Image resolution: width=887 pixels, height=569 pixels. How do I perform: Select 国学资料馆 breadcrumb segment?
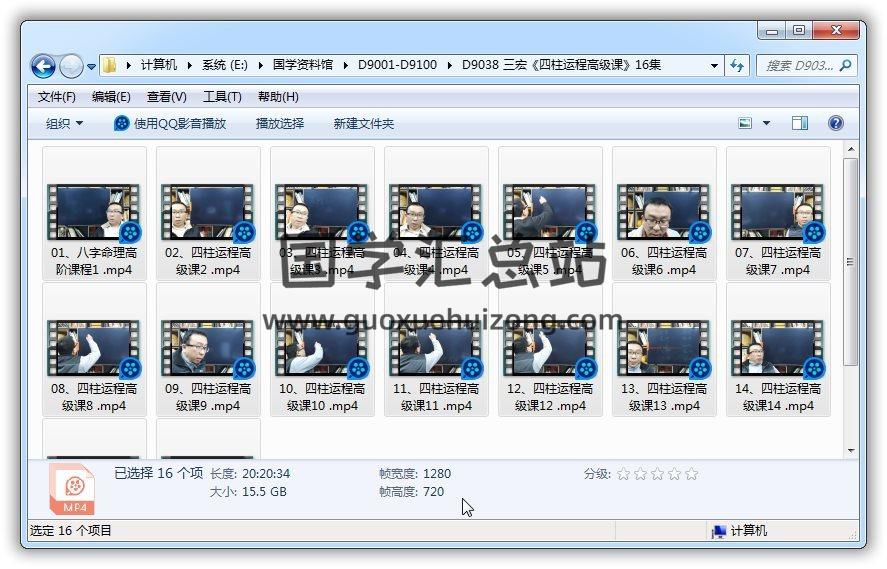click(x=303, y=65)
